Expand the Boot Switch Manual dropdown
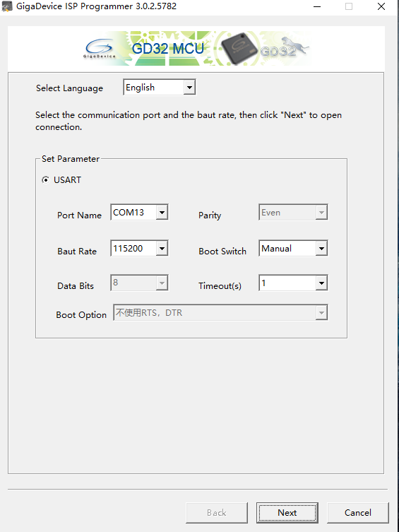The width and height of the screenshot is (399, 532). pos(293,249)
